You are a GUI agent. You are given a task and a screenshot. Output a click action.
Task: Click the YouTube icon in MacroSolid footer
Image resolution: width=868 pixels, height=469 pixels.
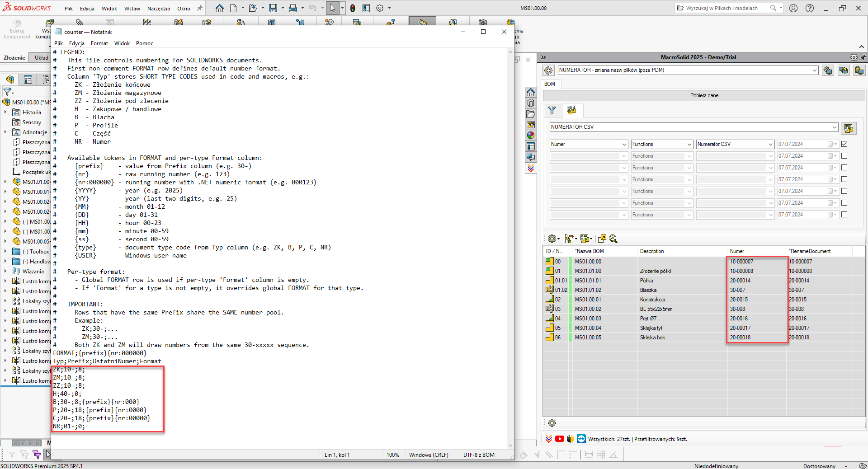coord(559,439)
